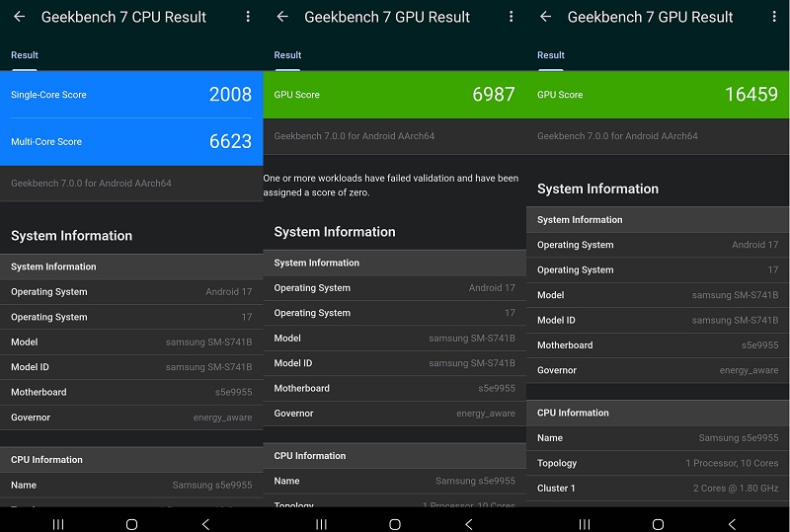Open overflow menu in CPU Result screen

[248, 17]
